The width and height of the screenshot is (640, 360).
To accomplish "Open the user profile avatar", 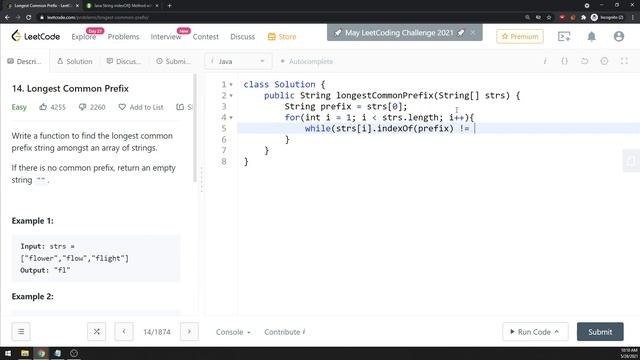I will (x=619, y=36).
